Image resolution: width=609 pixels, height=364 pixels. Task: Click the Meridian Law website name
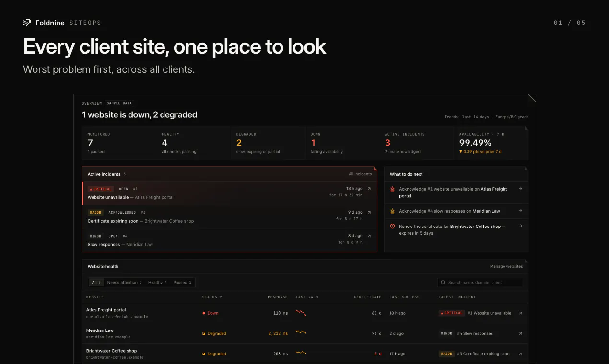[x=100, y=330]
